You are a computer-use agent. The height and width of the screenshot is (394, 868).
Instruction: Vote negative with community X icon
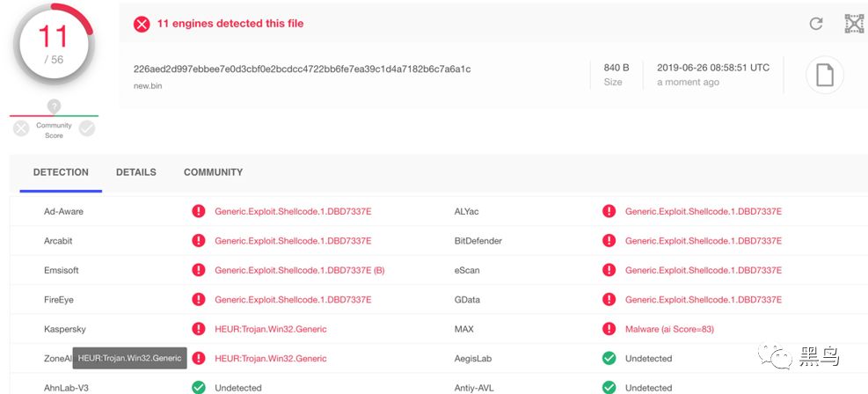(22, 128)
